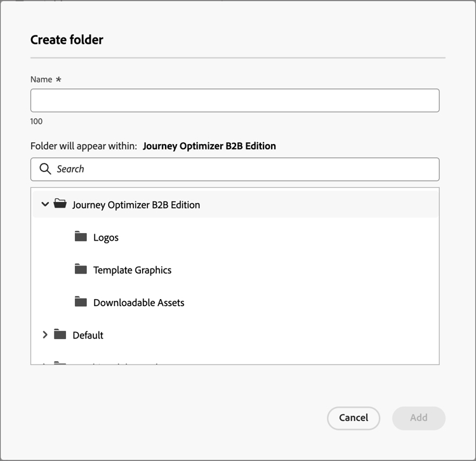
Task: Select the Downloadable Assets folder label
Action: pos(139,302)
